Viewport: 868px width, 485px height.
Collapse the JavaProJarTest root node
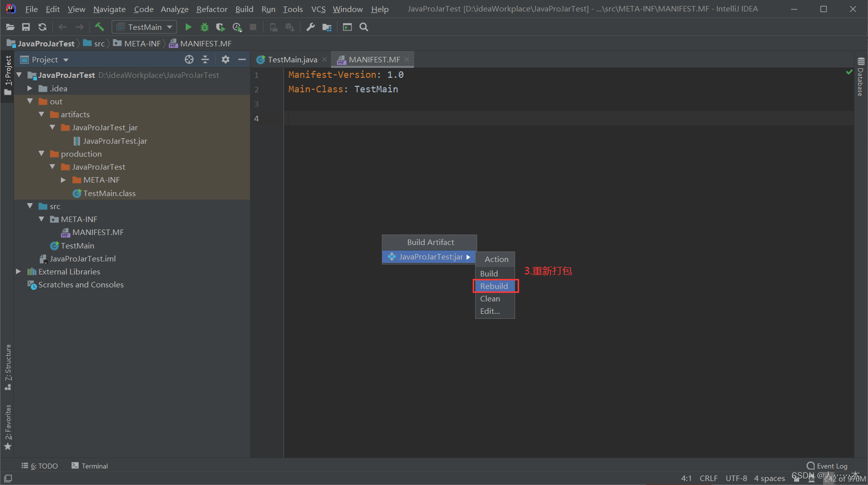(19, 75)
